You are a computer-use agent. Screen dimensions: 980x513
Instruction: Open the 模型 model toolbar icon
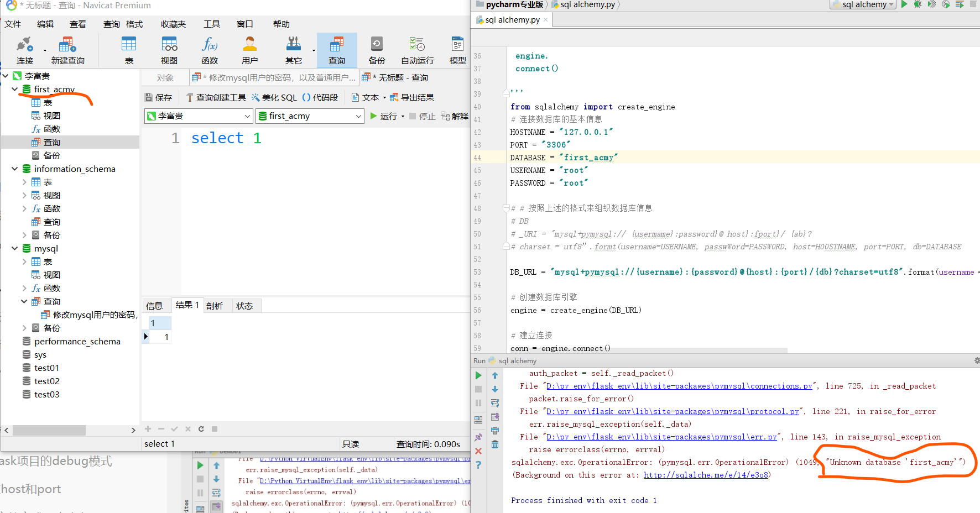click(x=458, y=50)
